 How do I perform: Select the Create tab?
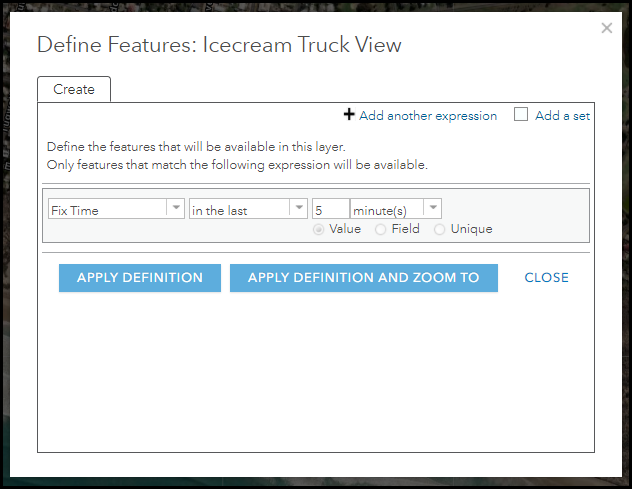(74, 89)
